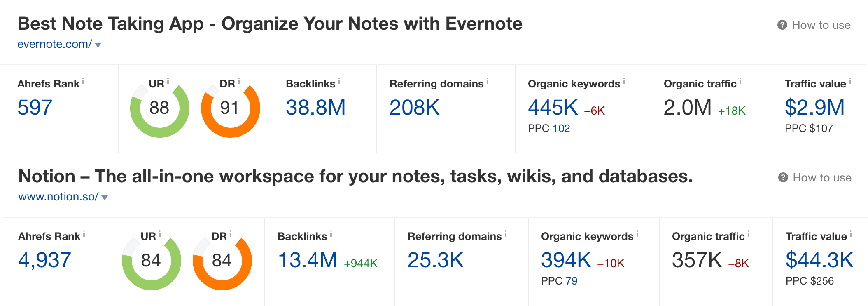This screenshot has height=306, width=868.
Task: Click Evernote Backlinks info icon
Action: pyautogui.click(x=339, y=81)
